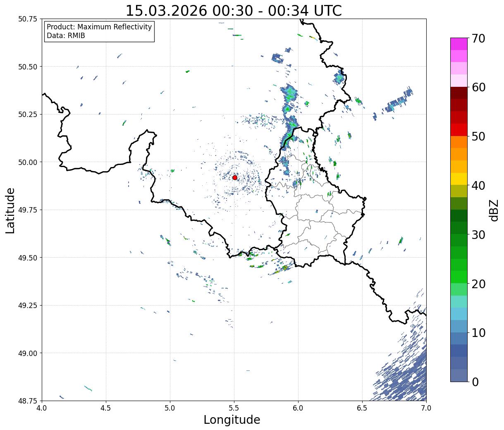Click the latitude tick label 50.00
504x430 pixels.
click(27, 162)
